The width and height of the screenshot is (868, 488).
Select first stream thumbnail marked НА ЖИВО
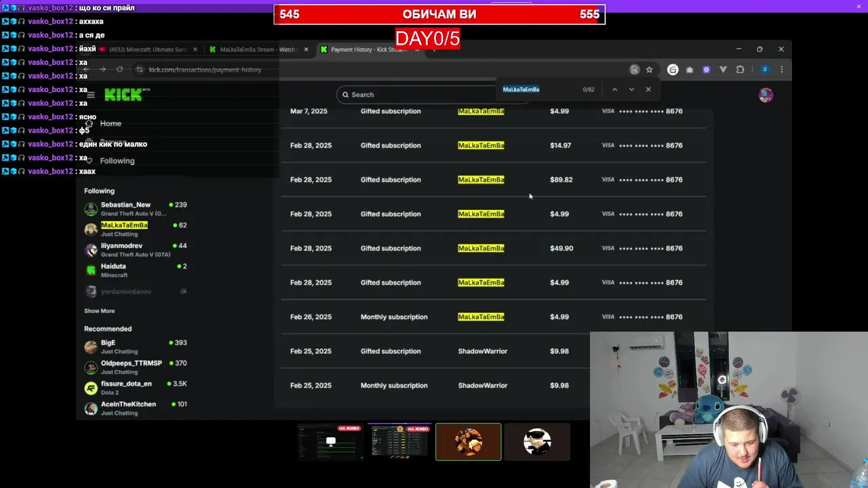click(x=330, y=442)
